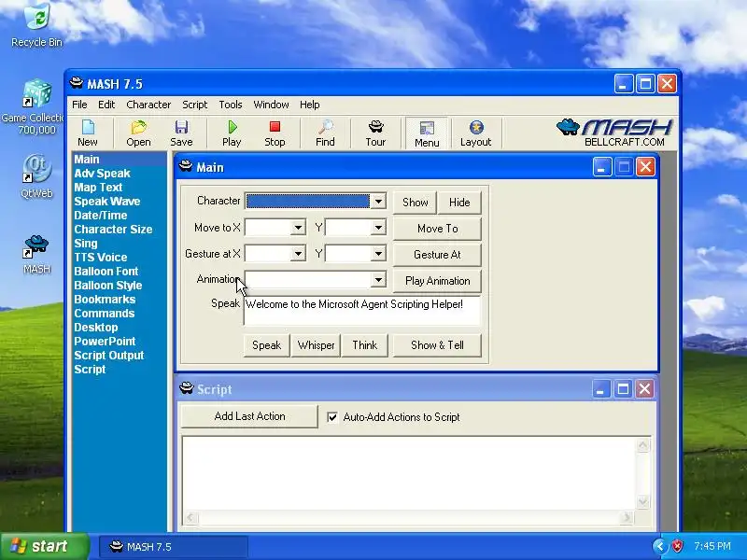Select TTS Voice in the side panel

tap(101, 258)
